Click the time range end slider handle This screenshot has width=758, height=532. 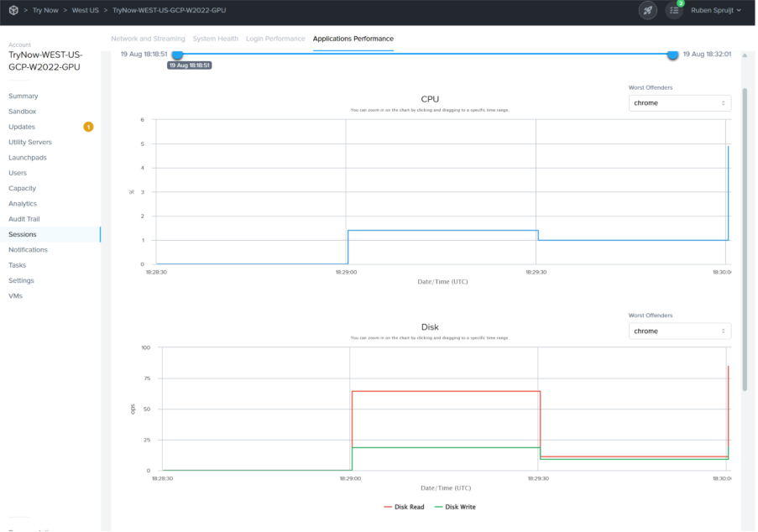coord(672,54)
